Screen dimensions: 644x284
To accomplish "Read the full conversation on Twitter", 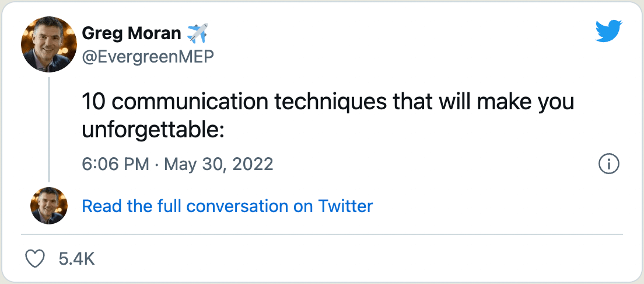I will click(227, 206).
